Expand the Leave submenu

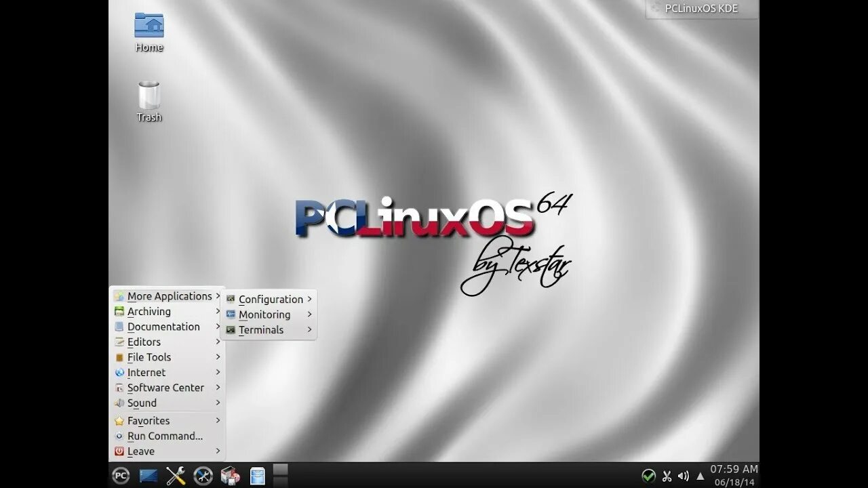pos(167,451)
